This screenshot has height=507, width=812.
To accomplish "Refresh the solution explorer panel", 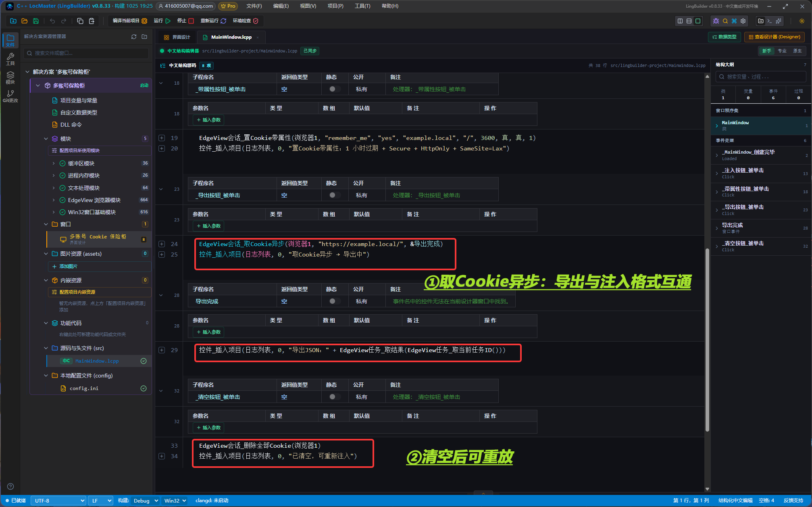I will point(134,37).
